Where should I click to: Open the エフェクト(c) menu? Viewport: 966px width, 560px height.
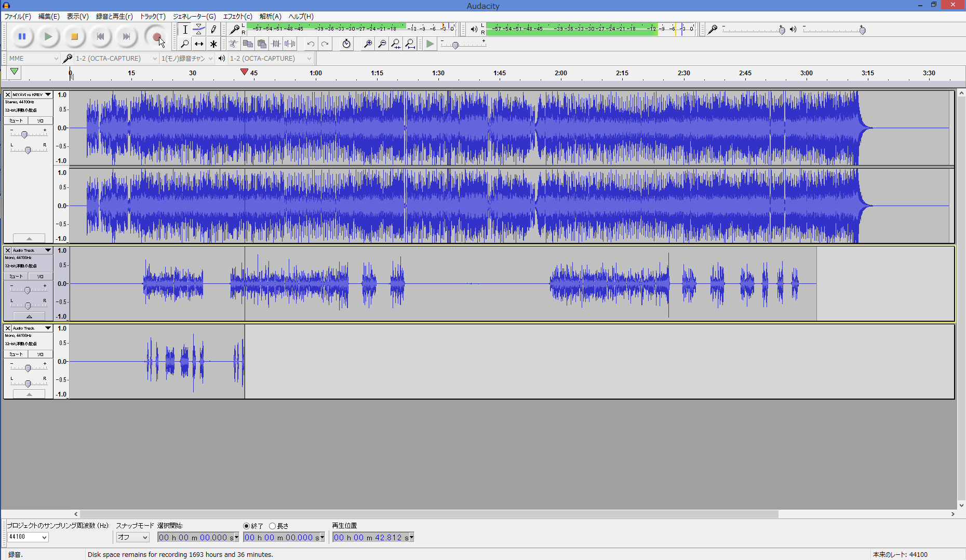[237, 16]
